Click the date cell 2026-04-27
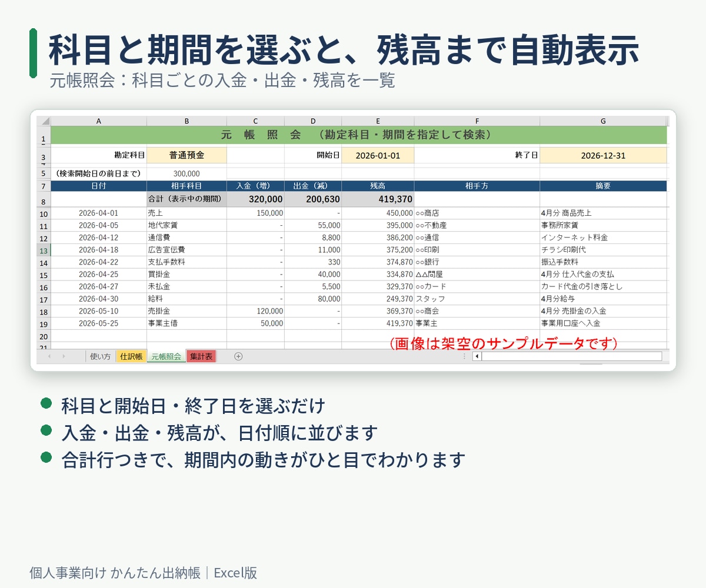This screenshot has height=588, width=706. pos(99,287)
